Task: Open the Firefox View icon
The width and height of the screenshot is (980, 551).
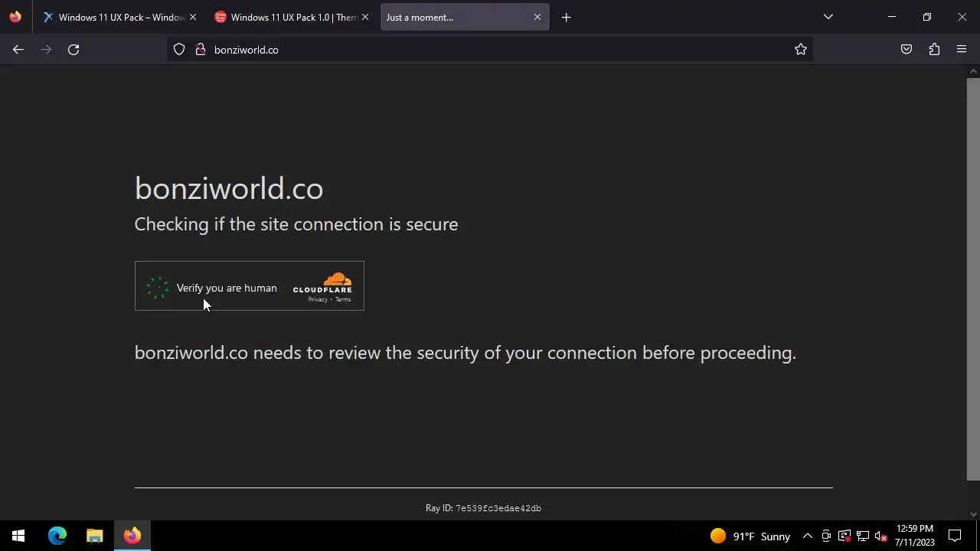Action: 15,17
